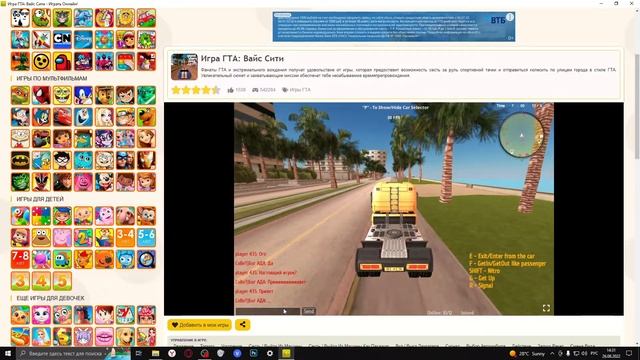
Task: Click the GTA Vice City game thumbnail
Action: point(184,67)
